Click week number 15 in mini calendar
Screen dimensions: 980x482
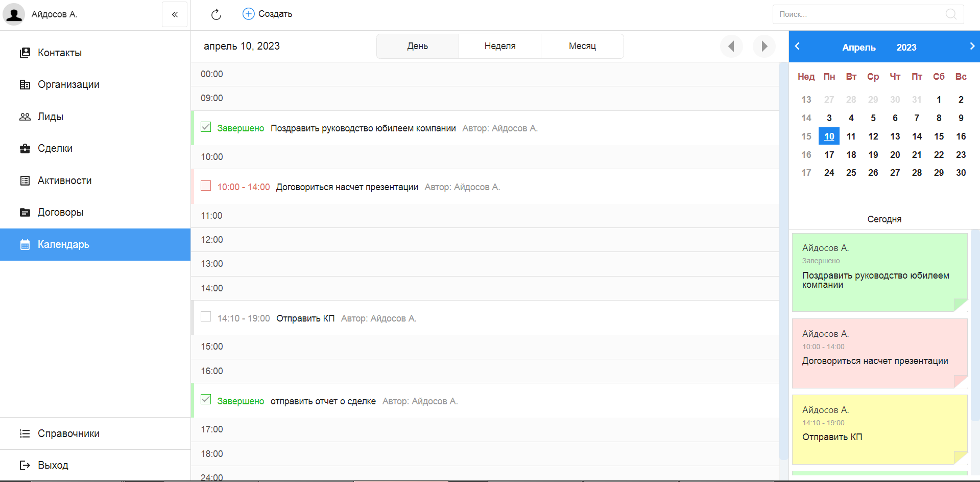[806, 136]
